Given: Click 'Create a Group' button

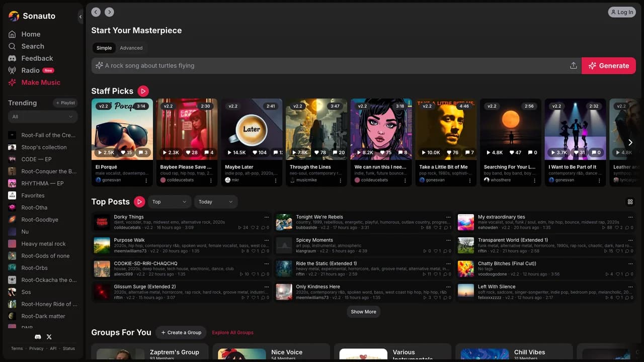Looking at the screenshot, I should [x=181, y=332].
